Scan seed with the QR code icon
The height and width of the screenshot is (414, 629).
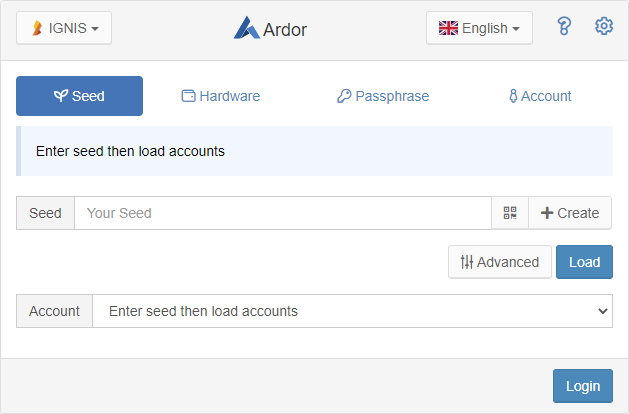tap(510, 213)
